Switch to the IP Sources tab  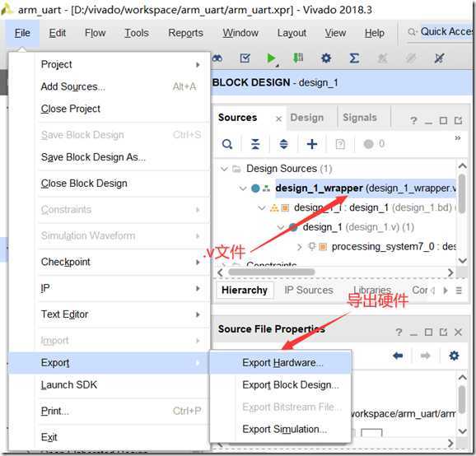point(309,291)
